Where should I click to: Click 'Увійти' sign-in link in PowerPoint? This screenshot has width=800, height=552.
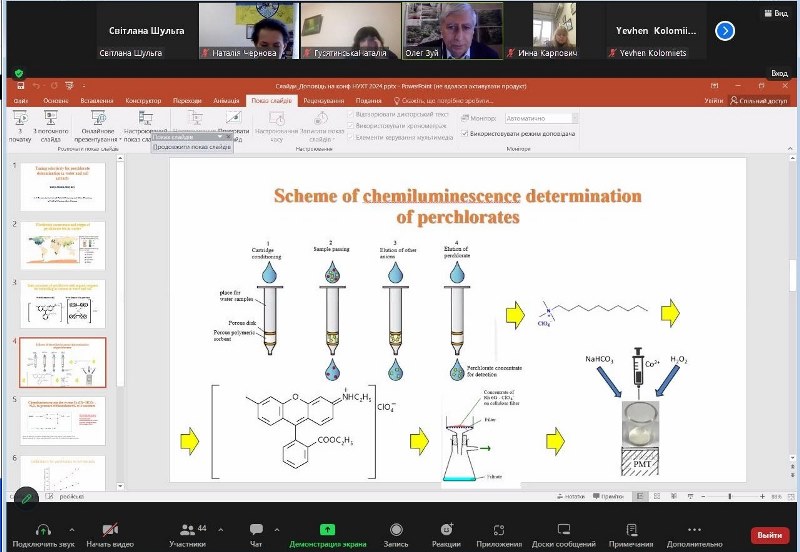click(x=714, y=101)
